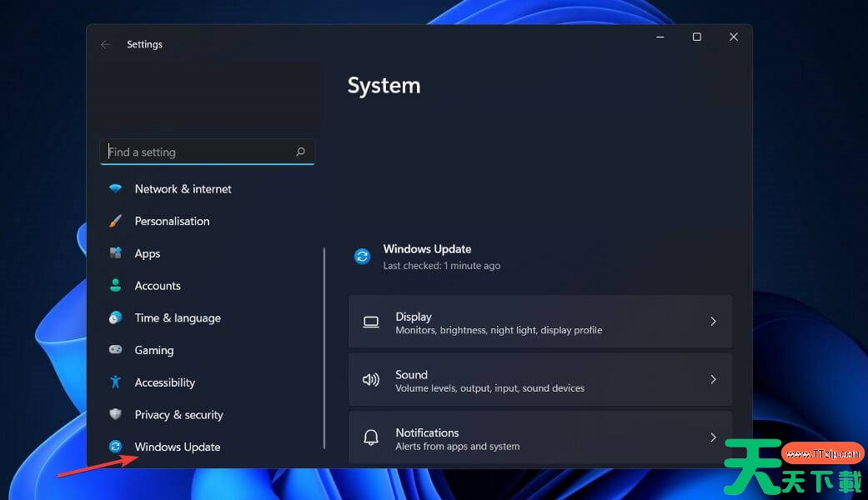868x500 pixels.
Task: Click the System page heading
Action: click(384, 86)
